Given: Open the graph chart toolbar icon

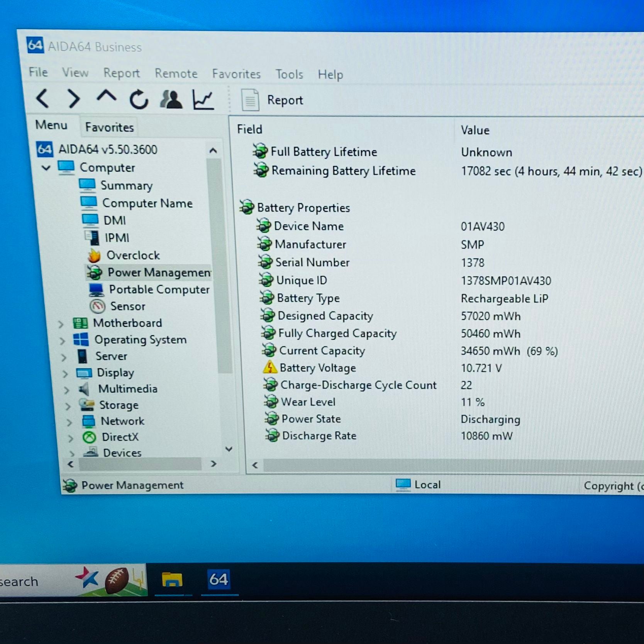Looking at the screenshot, I should point(203,100).
